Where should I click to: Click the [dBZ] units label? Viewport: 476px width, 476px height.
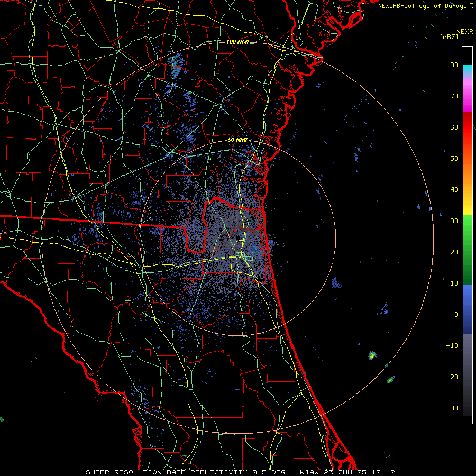click(x=449, y=36)
